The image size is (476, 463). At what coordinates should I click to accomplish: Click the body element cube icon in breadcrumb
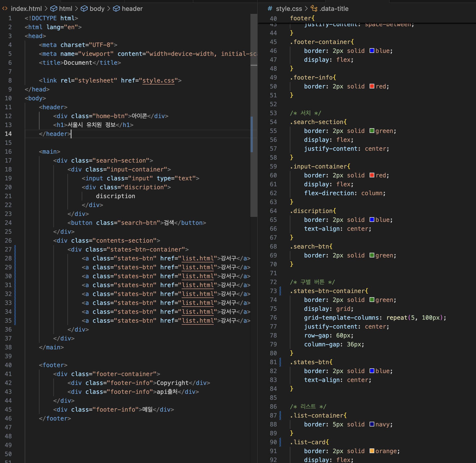pos(84,9)
